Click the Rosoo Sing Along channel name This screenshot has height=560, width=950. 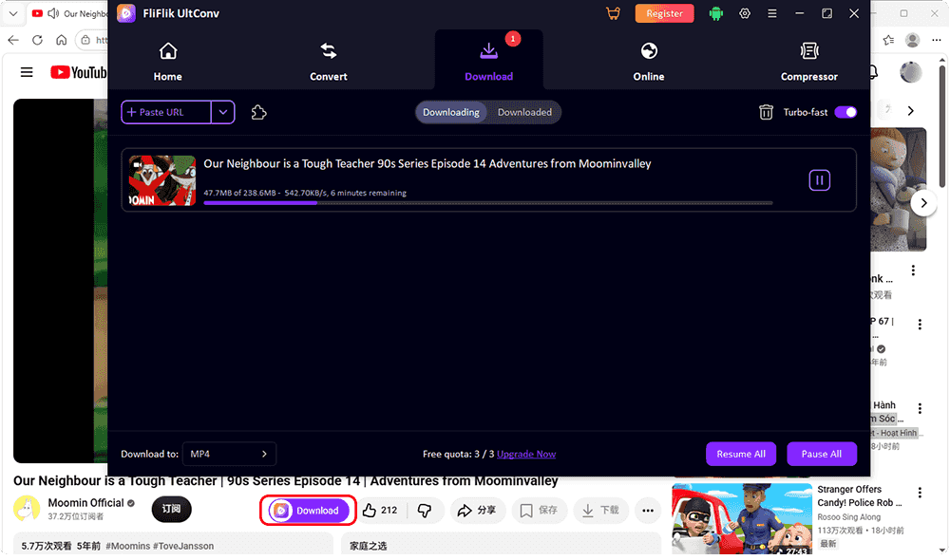pos(848,517)
